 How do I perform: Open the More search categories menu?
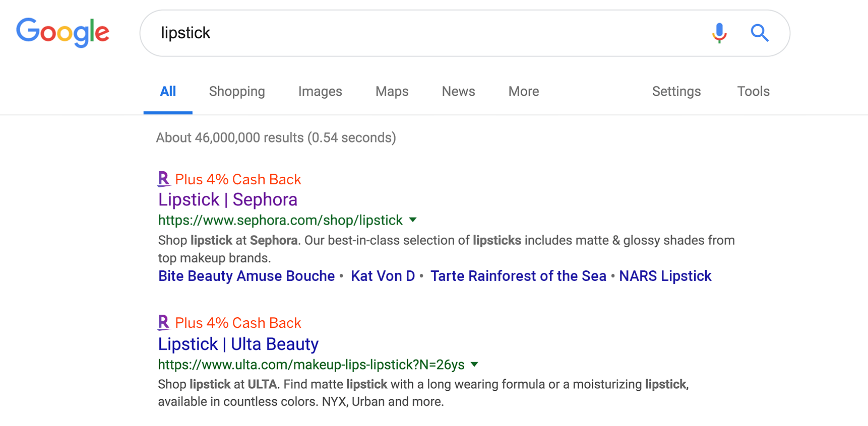[524, 92]
